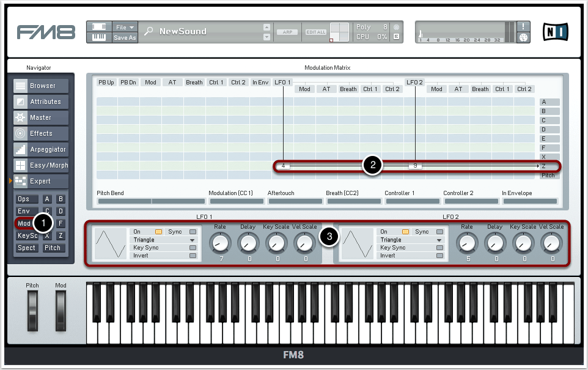
Task: Enable LFO 1 Key Sync
Action: coord(193,248)
